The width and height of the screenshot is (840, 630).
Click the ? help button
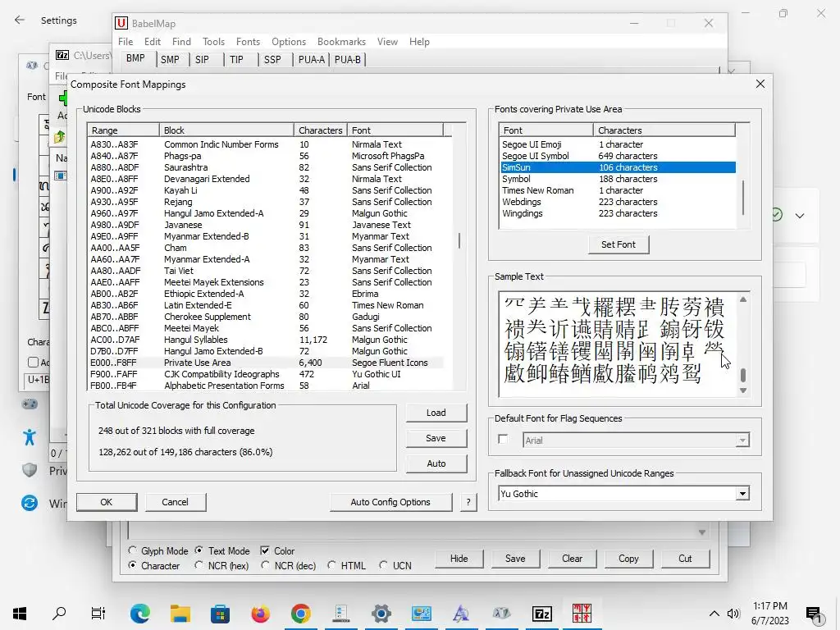[468, 502]
